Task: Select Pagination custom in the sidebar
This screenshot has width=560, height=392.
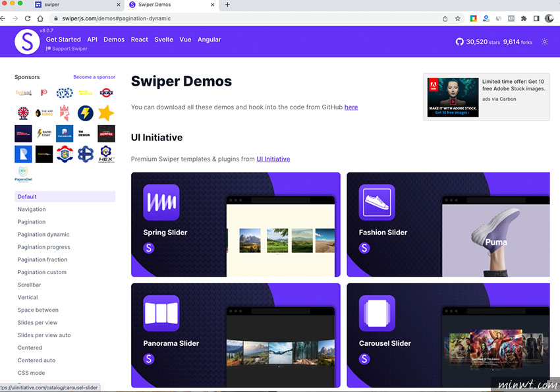Action: [42, 272]
